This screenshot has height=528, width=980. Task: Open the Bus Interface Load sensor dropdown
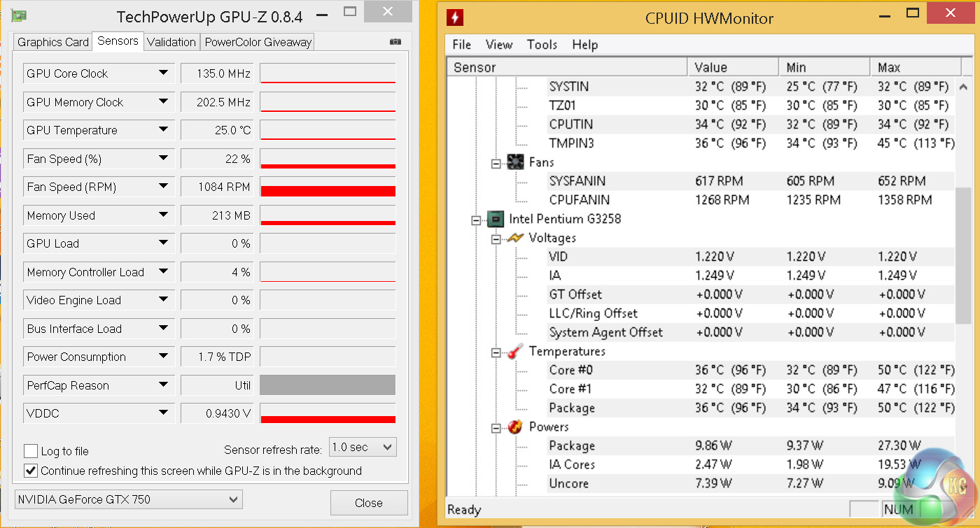(163, 329)
